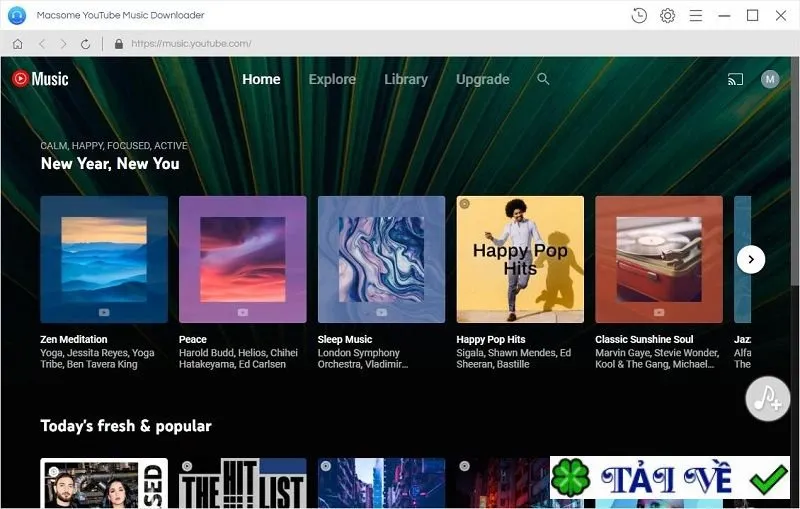The image size is (800, 509).
Task: Reload the page with refresh icon
Action: pos(85,44)
